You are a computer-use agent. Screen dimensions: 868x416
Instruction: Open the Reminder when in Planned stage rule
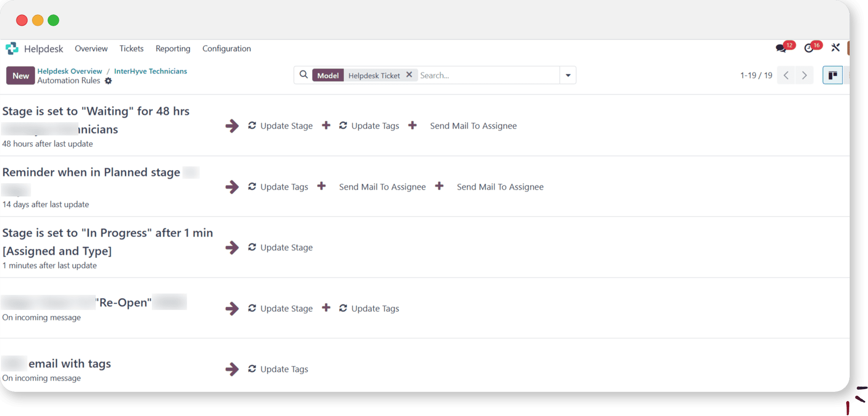(x=91, y=172)
